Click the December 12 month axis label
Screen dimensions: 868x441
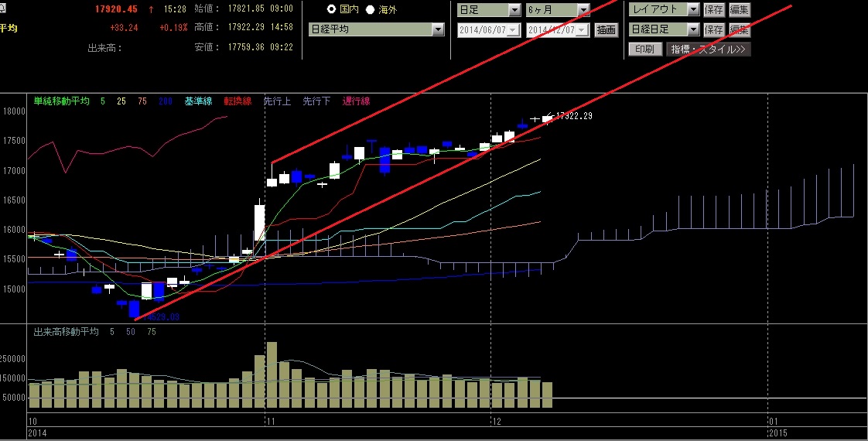click(497, 422)
